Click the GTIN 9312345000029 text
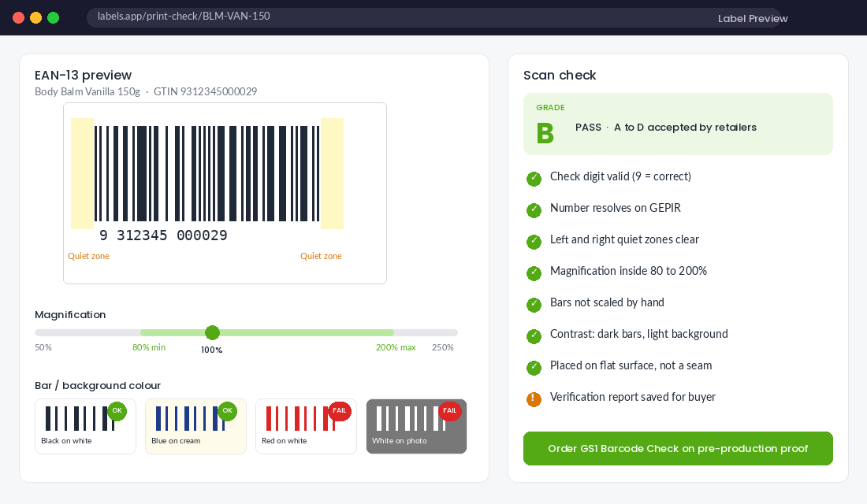The image size is (867, 504). (205, 91)
